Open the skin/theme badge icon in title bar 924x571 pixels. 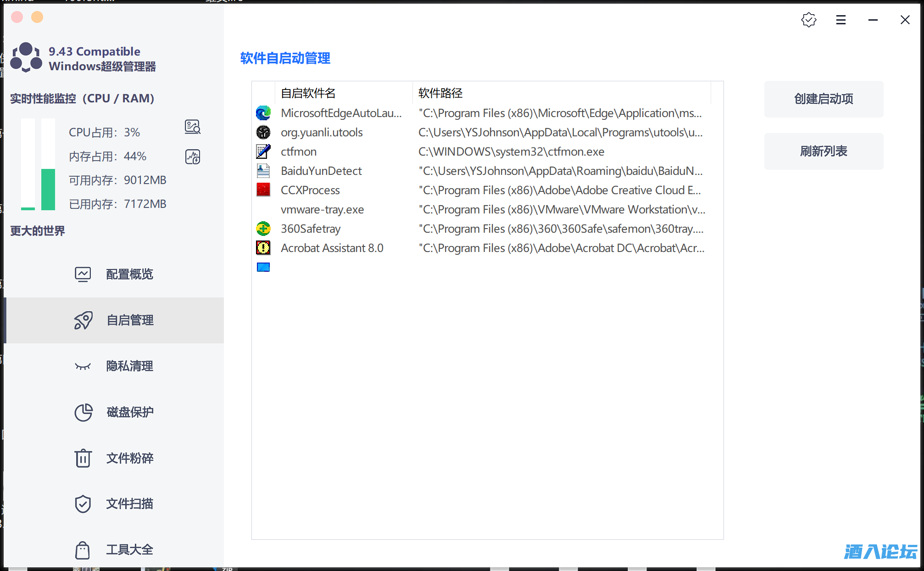(808, 20)
